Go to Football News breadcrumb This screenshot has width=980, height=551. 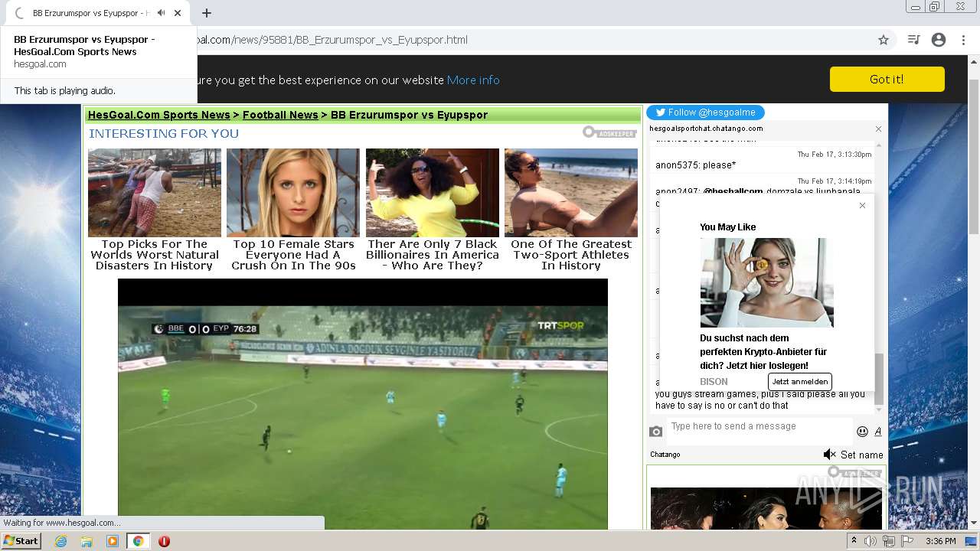(280, 115)
